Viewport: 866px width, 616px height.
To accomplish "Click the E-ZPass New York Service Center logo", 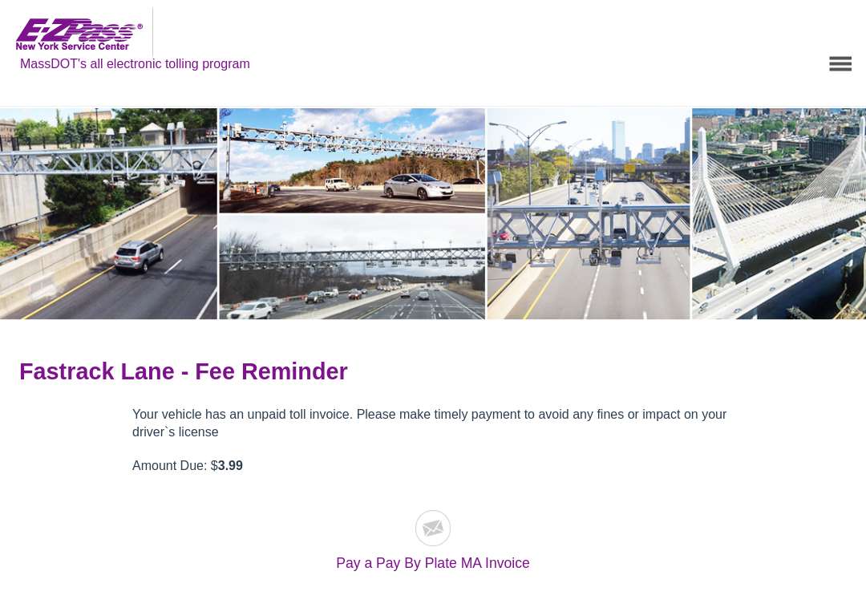I will point(79,34).
